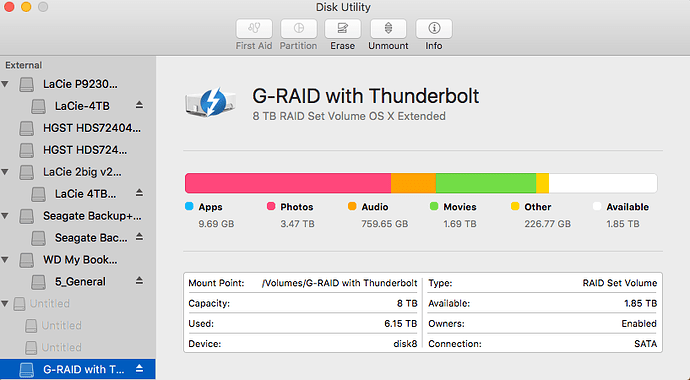Eject the Seagate Bac... volume
Viewport: 690px width, 380px height.
click(x=139, y=237)
